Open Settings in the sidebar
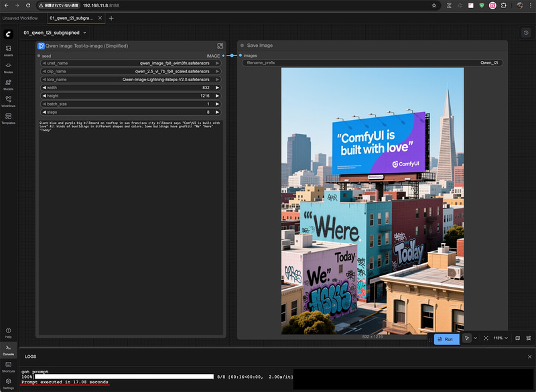 8,383
